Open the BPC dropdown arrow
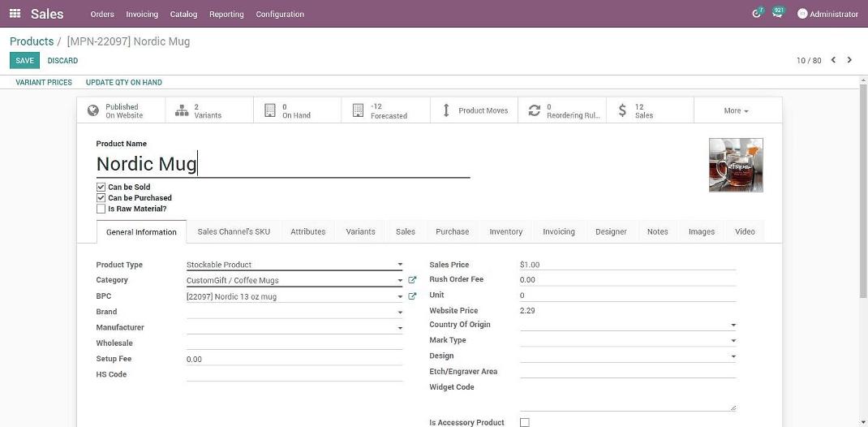The height and width of the screenshot is (427, 868). 400,297
